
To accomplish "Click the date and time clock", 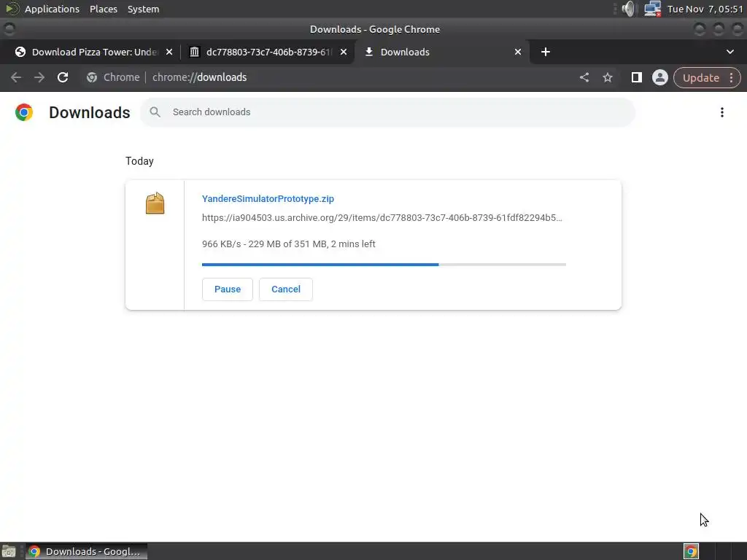I will [x=705, y=9].
